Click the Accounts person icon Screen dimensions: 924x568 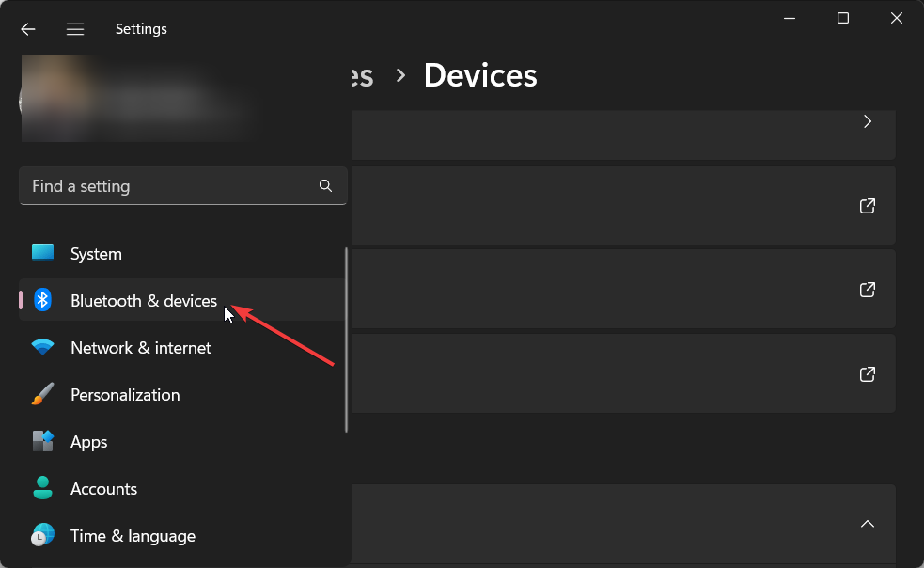(42, 488)
